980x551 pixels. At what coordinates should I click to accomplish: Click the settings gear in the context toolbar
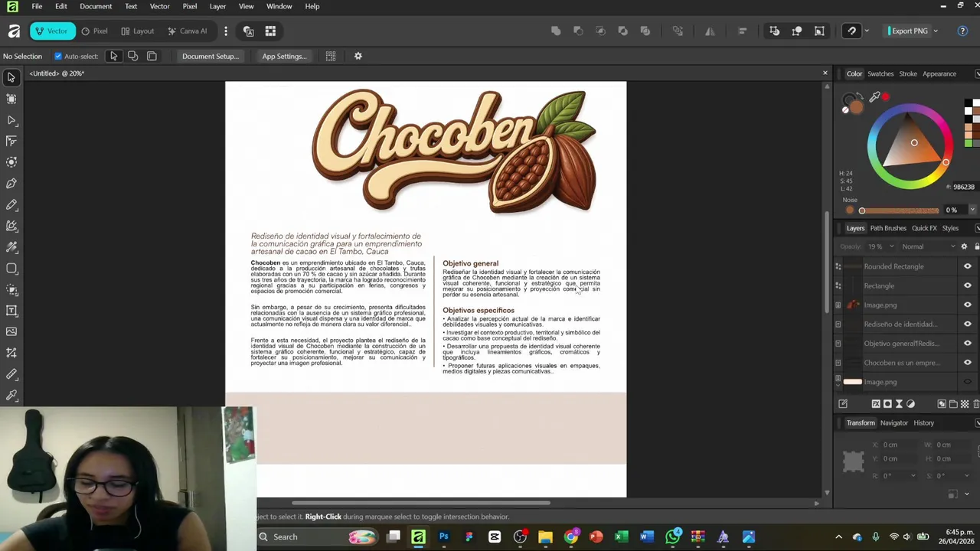click(x=358, y=56)
